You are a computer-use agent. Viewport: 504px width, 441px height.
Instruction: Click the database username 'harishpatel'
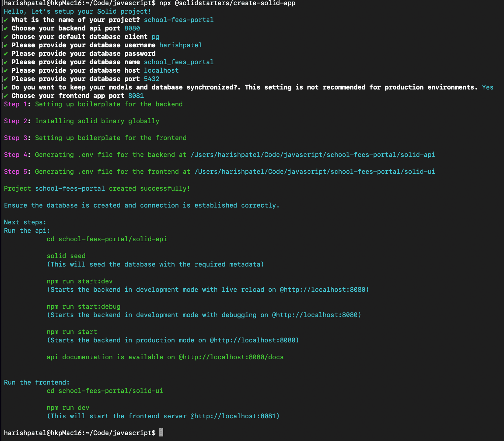pos(181,45)
